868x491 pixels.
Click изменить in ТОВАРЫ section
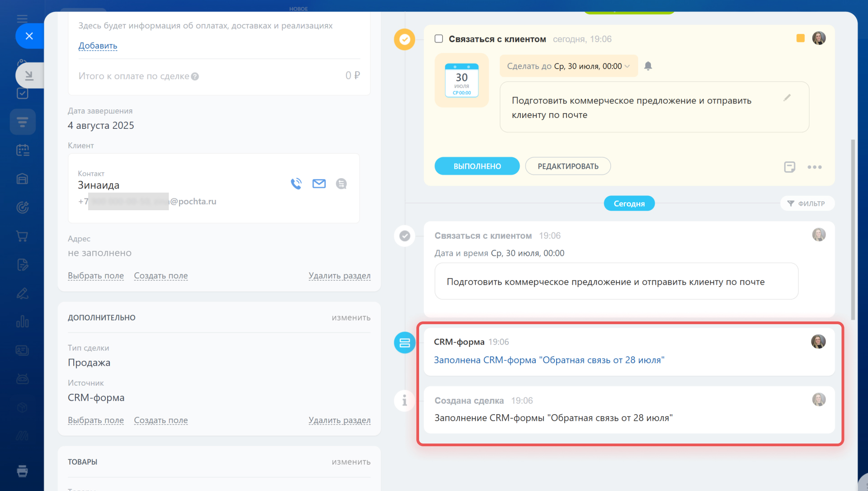click(351, 462)
